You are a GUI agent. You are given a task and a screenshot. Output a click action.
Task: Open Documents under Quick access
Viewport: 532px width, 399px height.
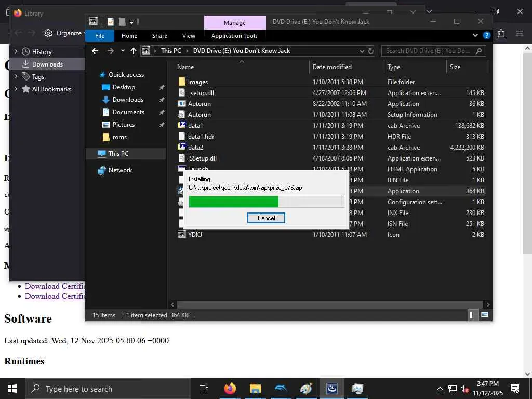tap(128, 112)
